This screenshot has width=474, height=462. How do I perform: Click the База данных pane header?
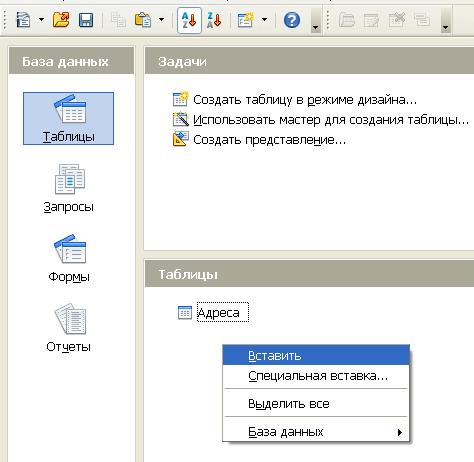click(x=71, y=61)
